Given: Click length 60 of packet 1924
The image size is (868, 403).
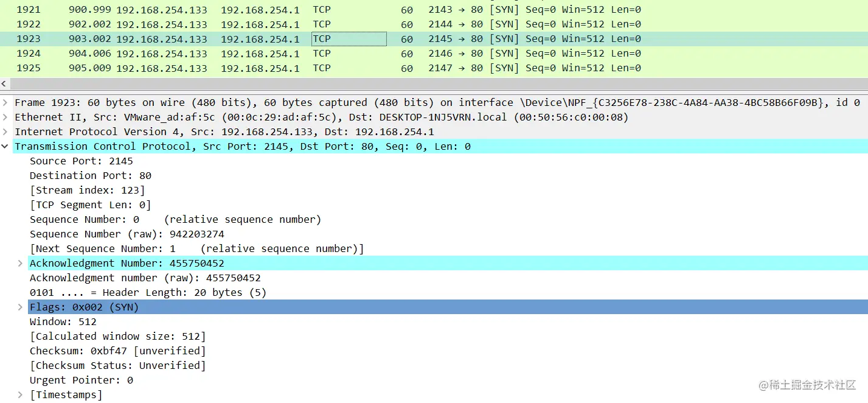Looking at the screenshot, I should [x=407, y=54].
